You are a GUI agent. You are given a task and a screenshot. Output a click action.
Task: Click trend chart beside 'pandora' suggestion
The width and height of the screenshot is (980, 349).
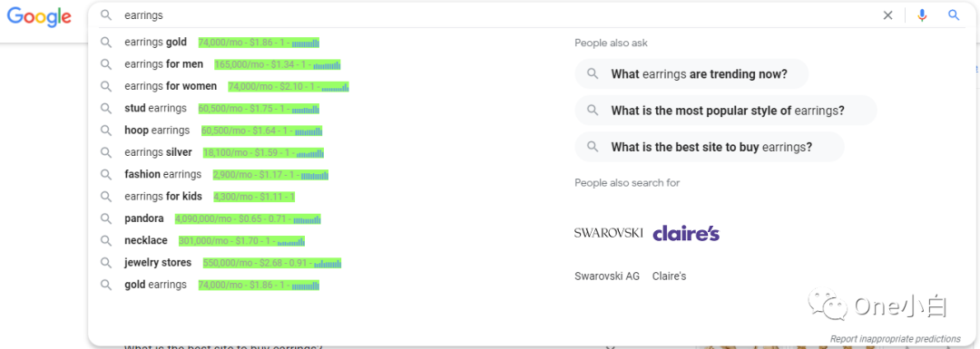click(307, 219)
